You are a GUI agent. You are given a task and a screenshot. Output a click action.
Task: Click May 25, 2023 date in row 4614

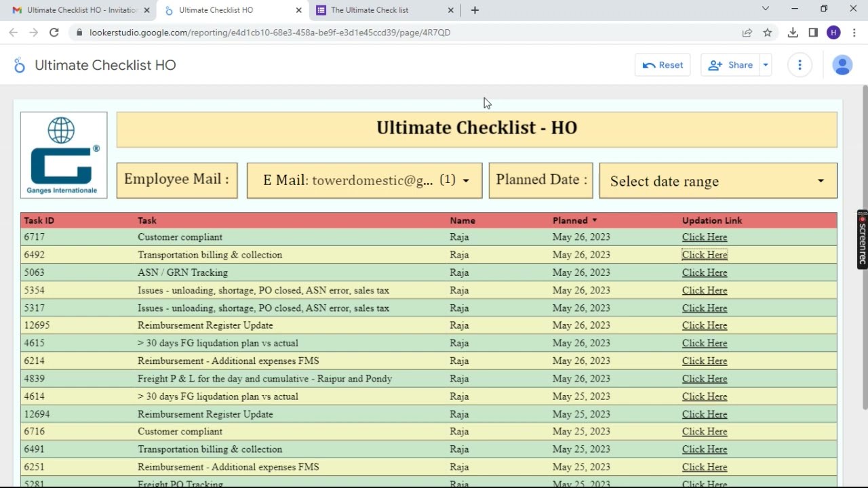581,396
